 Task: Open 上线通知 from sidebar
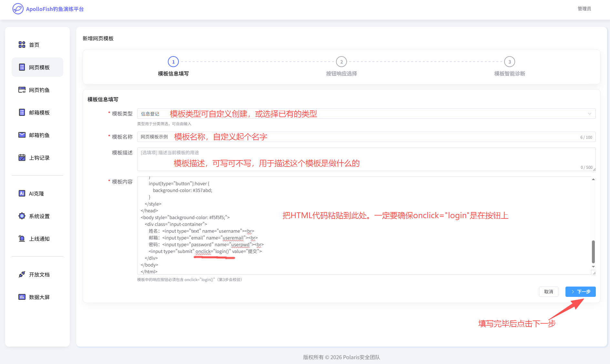coord(37,238)
